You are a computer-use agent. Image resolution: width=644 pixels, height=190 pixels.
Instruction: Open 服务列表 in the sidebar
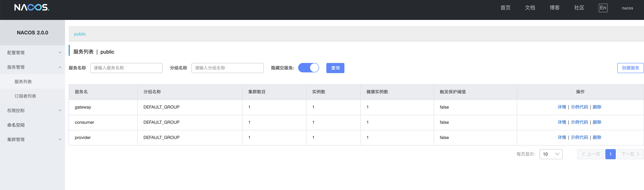23,82
